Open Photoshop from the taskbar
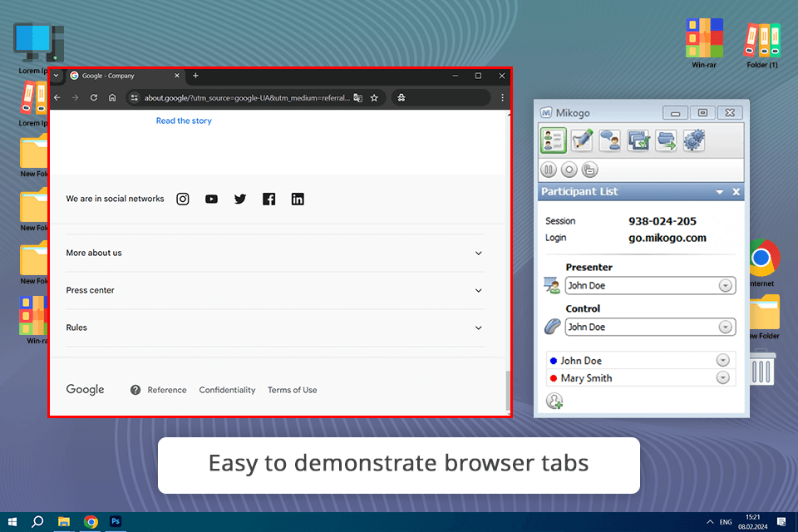 [x=116, y=521]
